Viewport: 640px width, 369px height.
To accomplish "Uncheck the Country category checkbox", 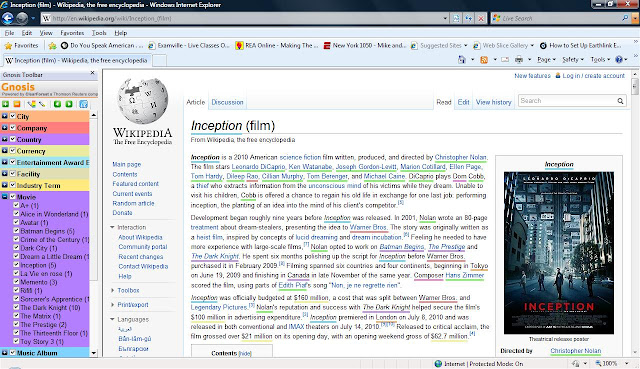I will [x=13, y=139].
